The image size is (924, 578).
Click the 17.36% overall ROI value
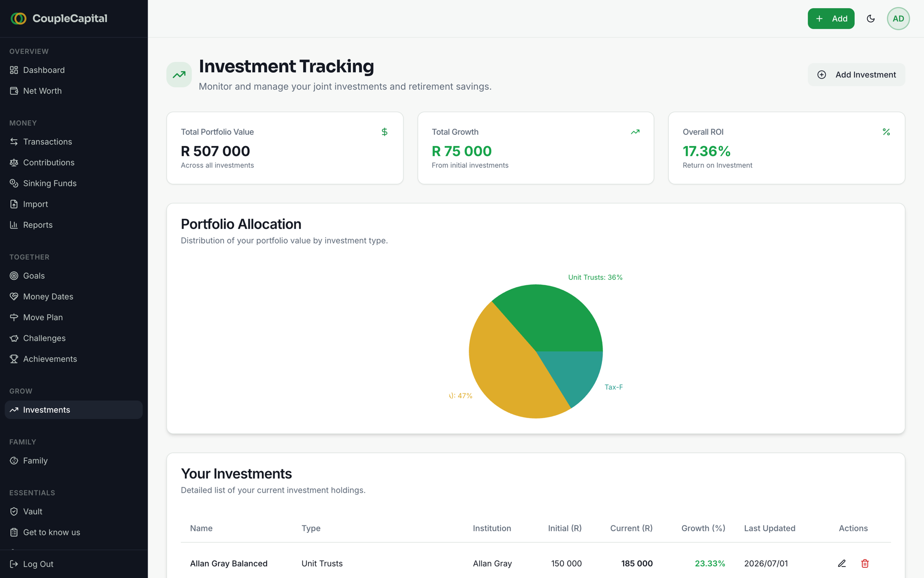[706, 151]
